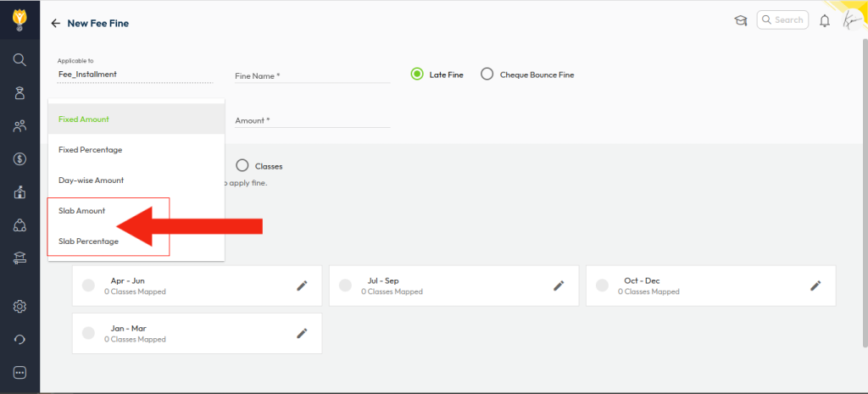Choose Slab Percentage from the dropdown list
Screen dimensions: 868x394
click(x=88, y=241)
